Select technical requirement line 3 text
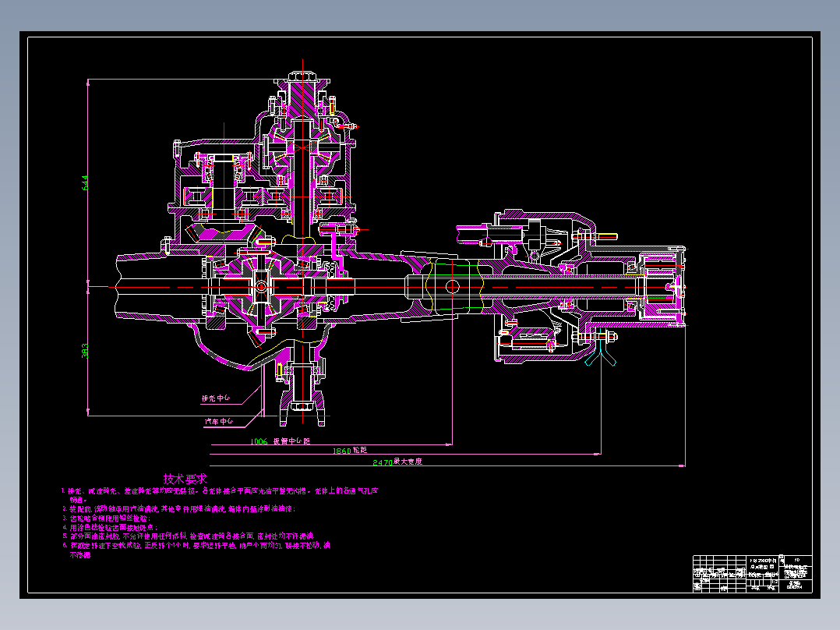Screen dimensions: 840x630 [106, 519]
